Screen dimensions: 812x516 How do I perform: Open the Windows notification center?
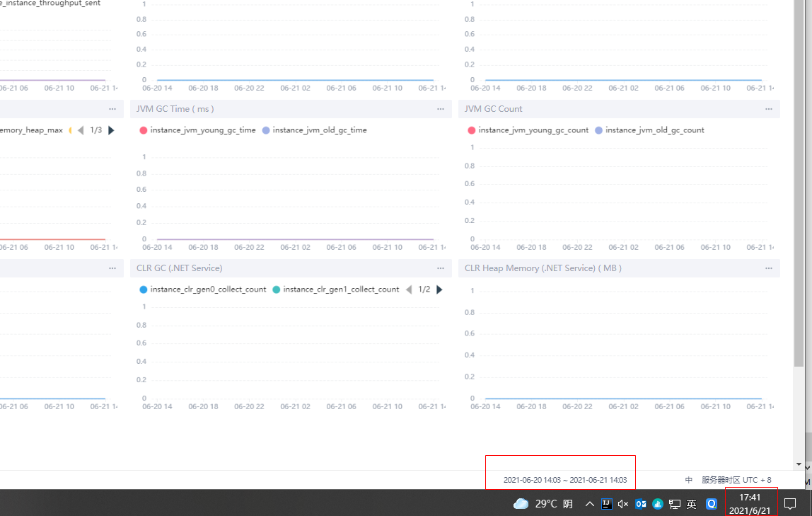790,503
